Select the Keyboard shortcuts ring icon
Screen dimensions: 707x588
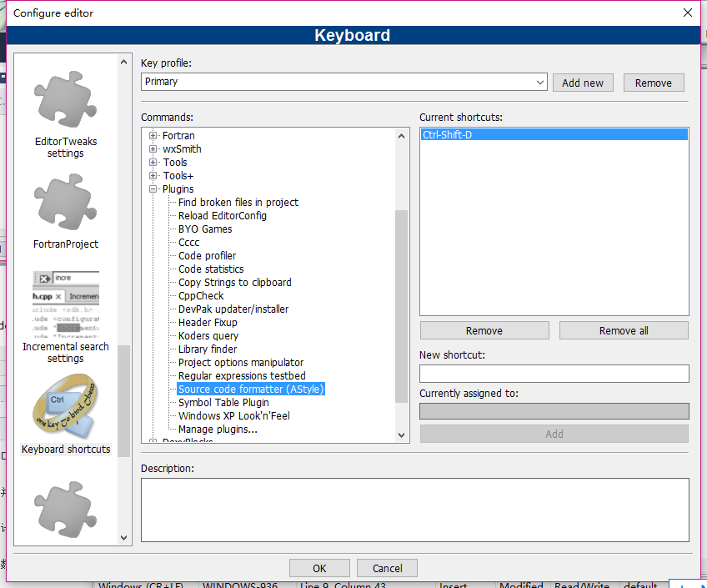66,406
